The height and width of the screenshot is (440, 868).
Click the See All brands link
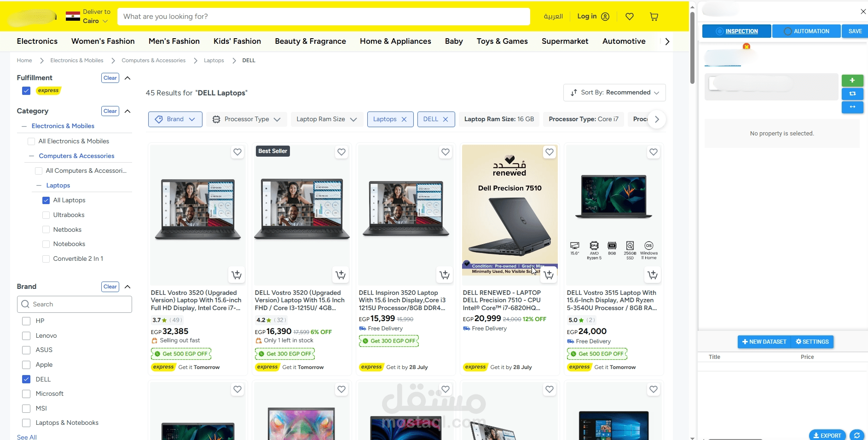[x=27, y=437]
